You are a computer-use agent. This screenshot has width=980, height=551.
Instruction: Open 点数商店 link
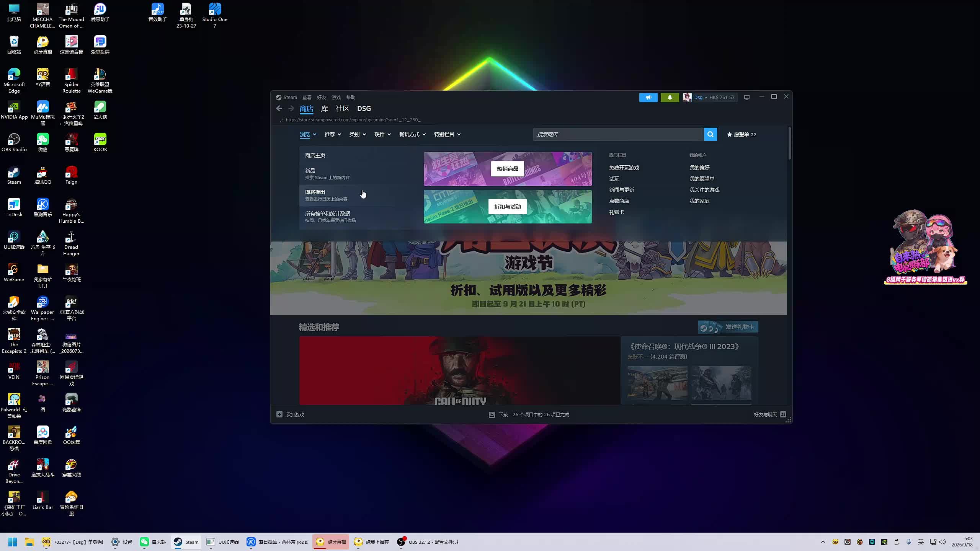pos(619,201)
